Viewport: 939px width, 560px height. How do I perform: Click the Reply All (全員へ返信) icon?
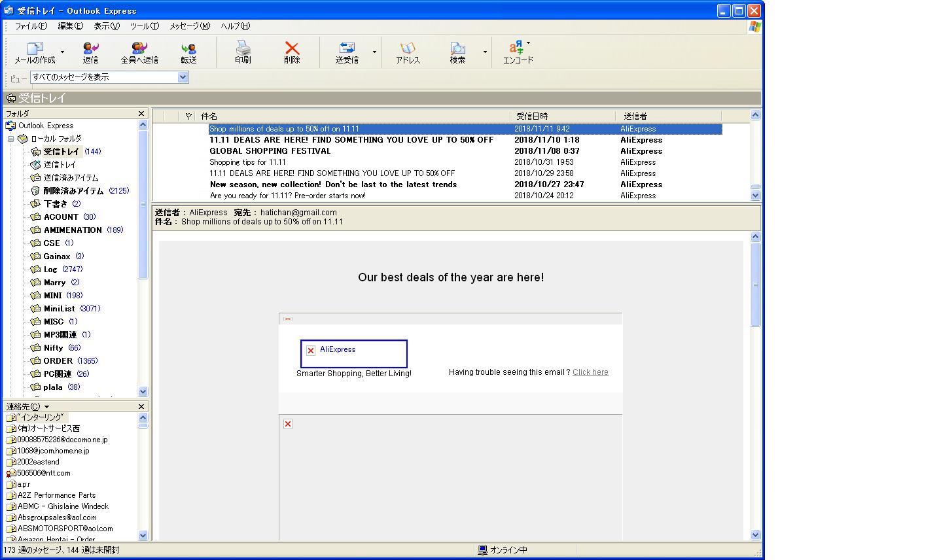coord(139,48)
